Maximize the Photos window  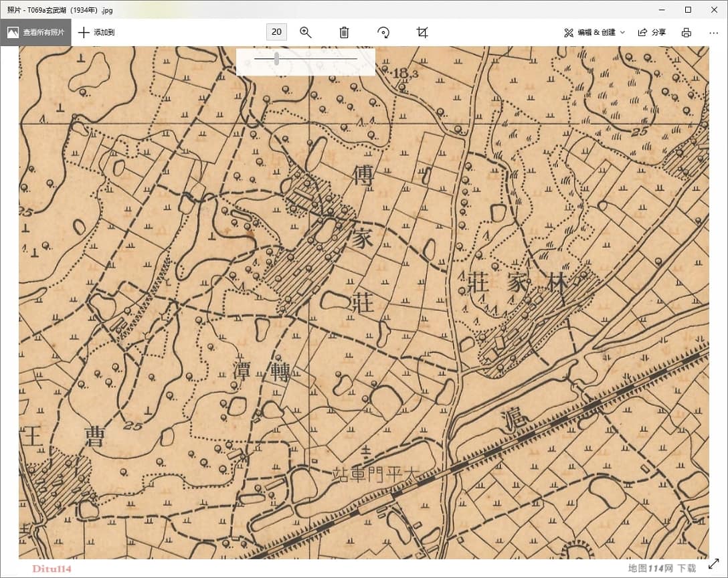pyautogui.click(x=688, y=9)
